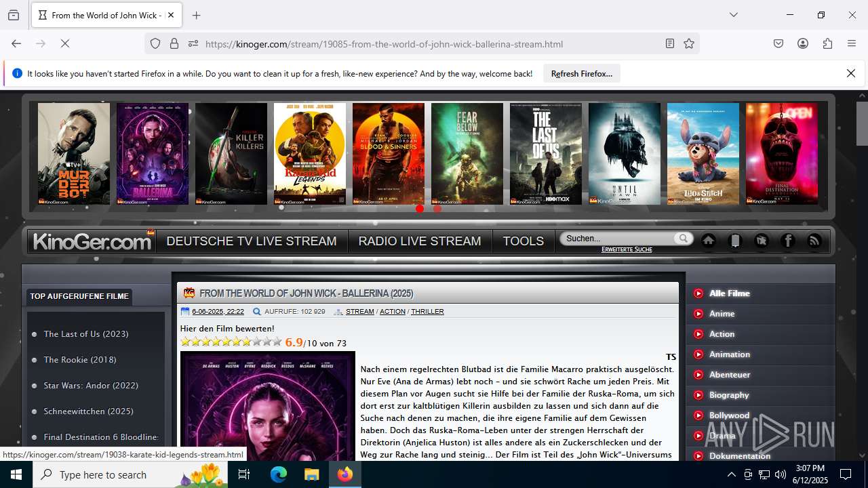
Task: List all tabs dropdown arrow
Action: coord(734,15)
